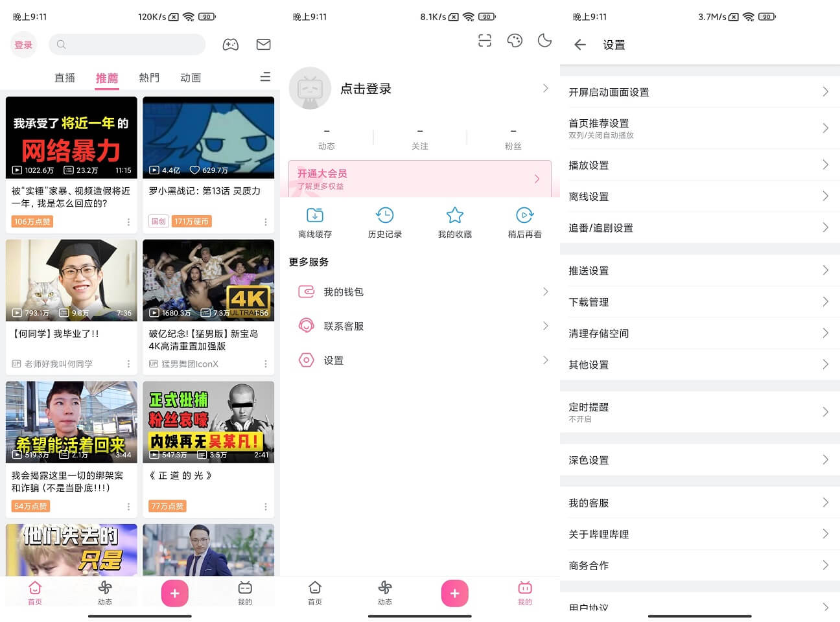
Task: Open the 离线缓存 offline cache icon
Action: click(314, 215)
